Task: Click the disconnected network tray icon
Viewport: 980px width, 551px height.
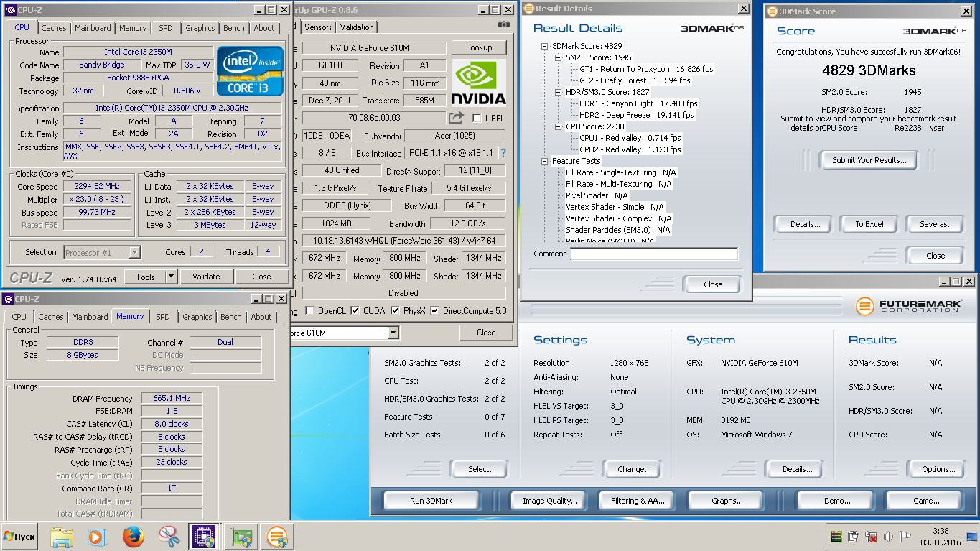Action: (871, 537)
